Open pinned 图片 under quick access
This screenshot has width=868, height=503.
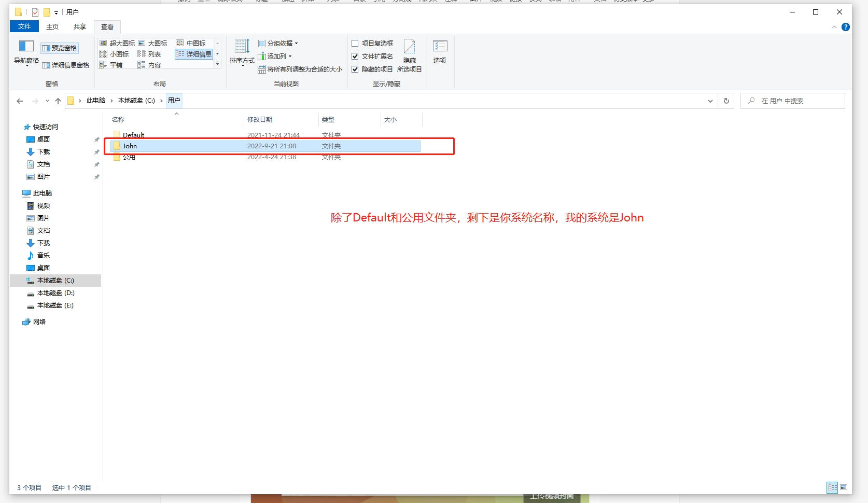[x=44, y=177]
